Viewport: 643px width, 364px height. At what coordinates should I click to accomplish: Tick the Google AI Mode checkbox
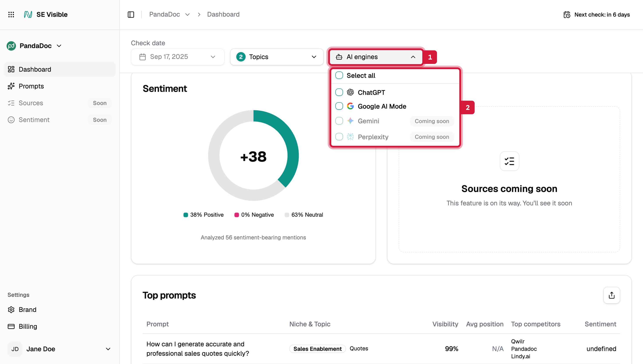pos(339,106)
